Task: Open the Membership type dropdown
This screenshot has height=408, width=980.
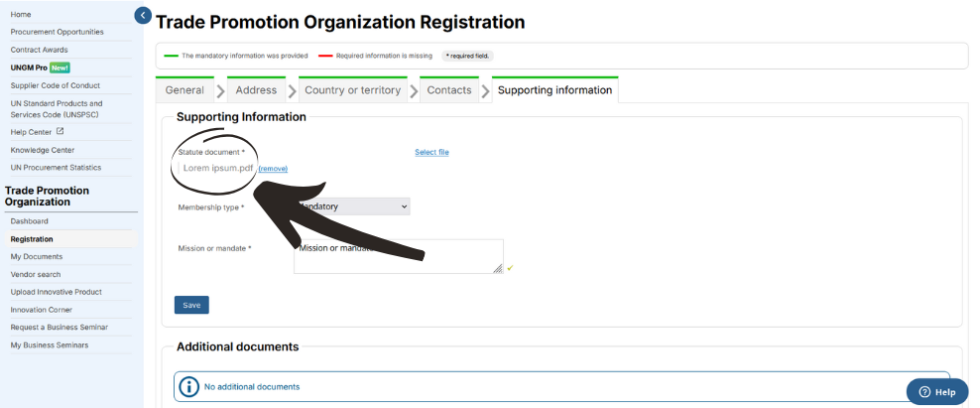Action: (352, 206)
